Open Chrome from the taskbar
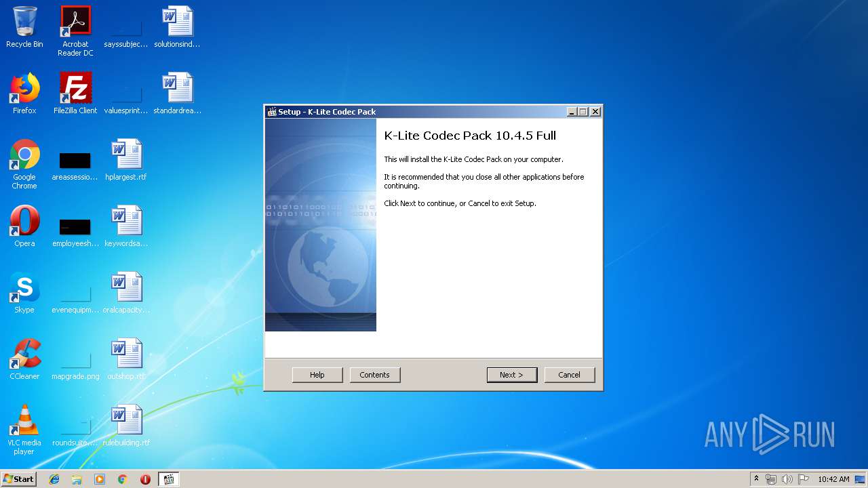The height and width of the screenshot is (488, 868). 123,479
